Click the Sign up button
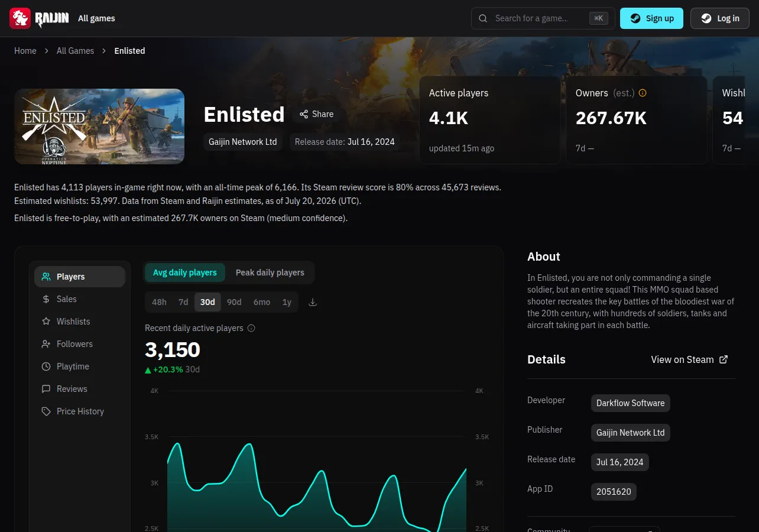This screenshot has height=532, width=759. 651,18
